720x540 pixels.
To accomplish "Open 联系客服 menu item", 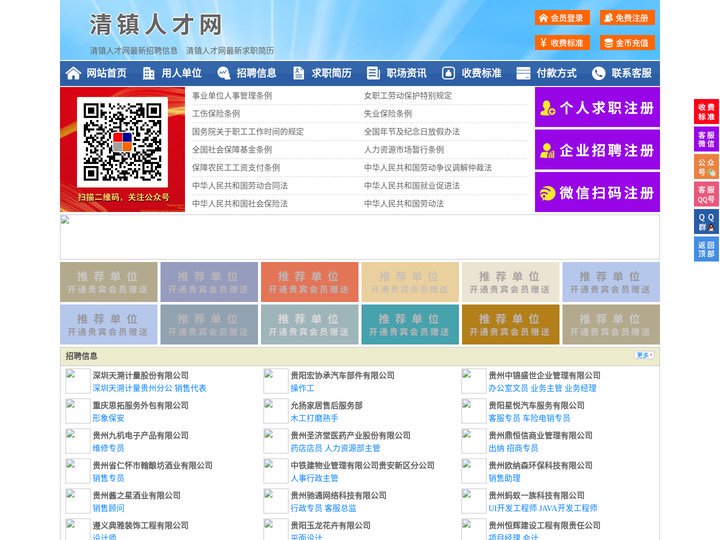I will (631, 73).
